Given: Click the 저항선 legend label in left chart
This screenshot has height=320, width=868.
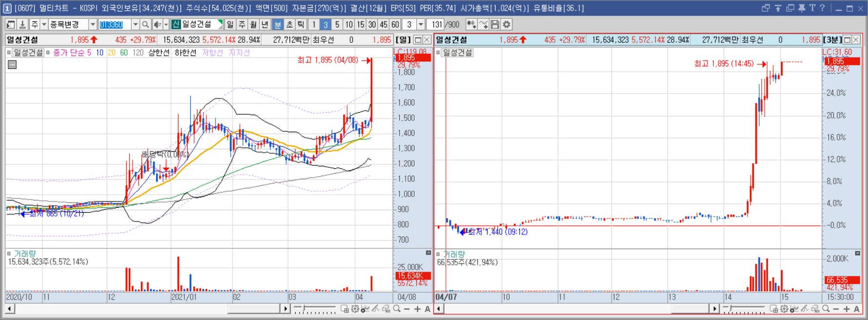Looking at the screenshot, I should tap(212, 53).
